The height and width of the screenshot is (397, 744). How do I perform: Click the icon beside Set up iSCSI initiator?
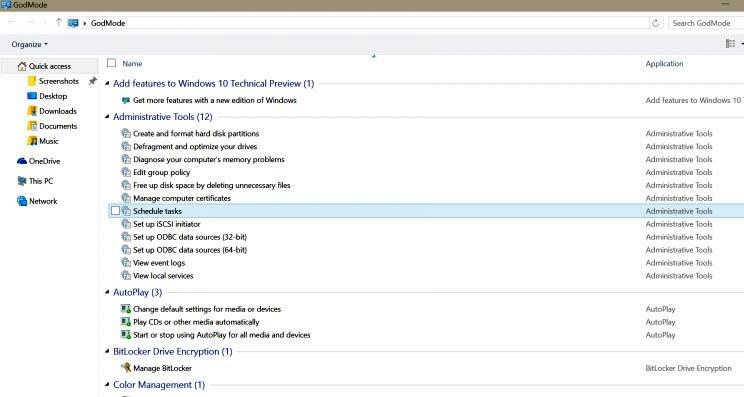pyautogui.click(x=126, y=223)
